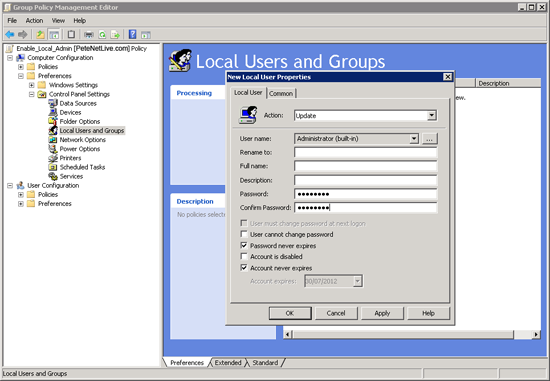The height and width of the screenshot is (381, 550).
Task: Click into the Password field
Action: coord(365,194)
